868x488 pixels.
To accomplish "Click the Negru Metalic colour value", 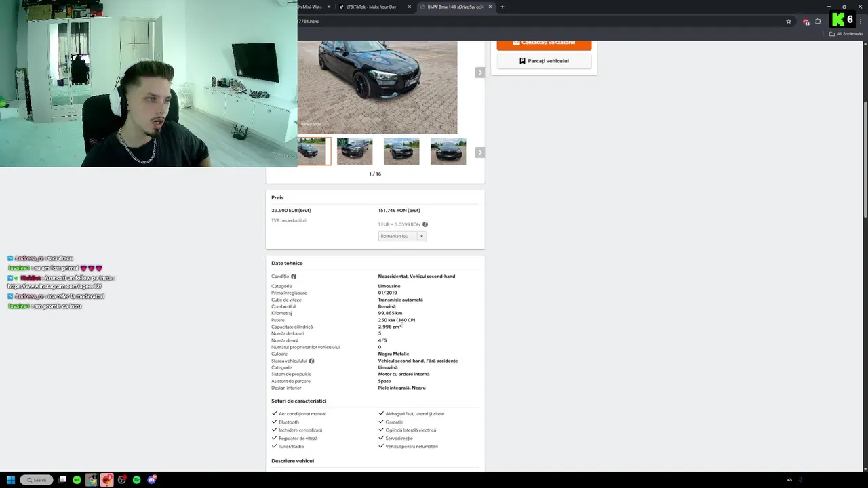I will 393,354.
